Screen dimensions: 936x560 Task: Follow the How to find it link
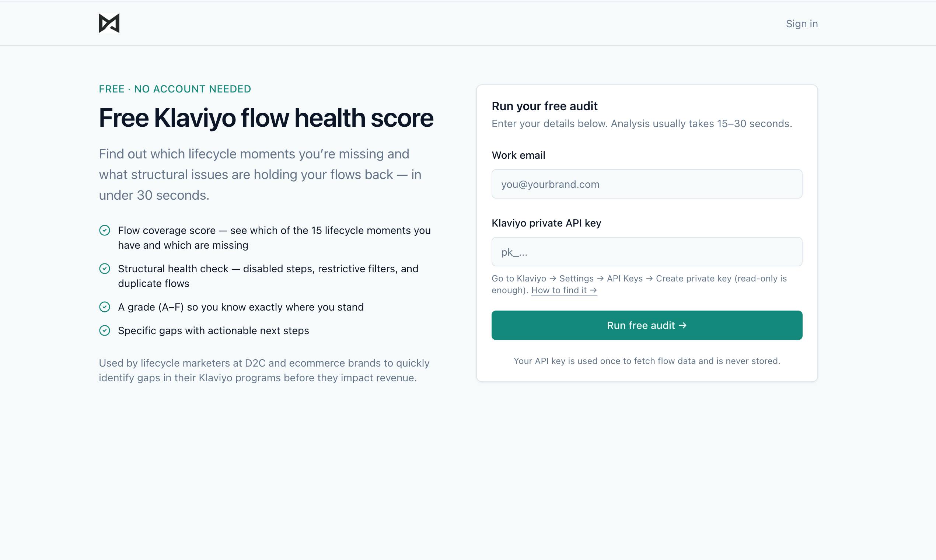[564, 290]
